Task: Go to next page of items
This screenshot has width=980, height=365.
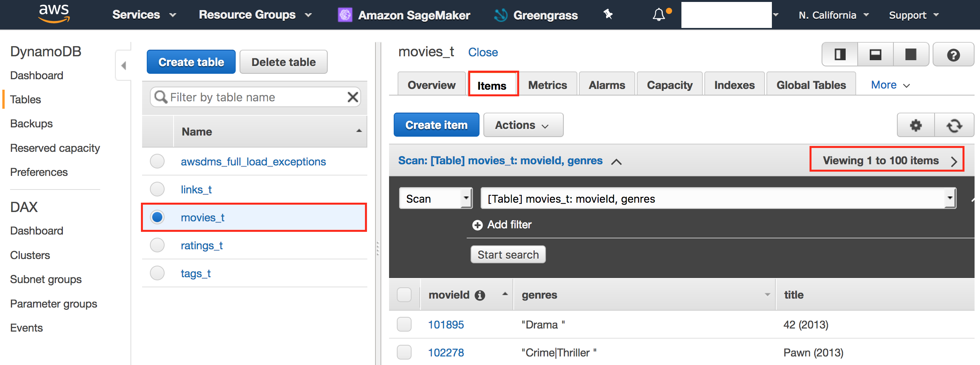Action: coord(954,161)
